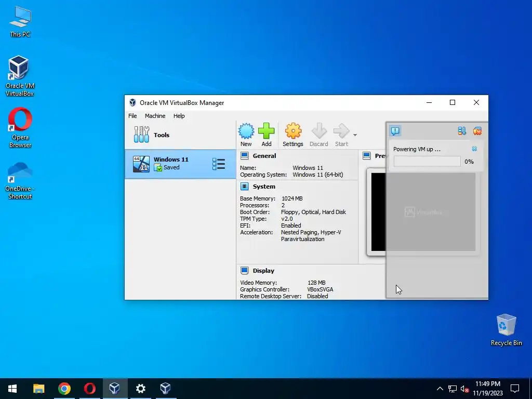Screen dimensions: 532x399
Task: Open the taskbar clock and date
Action: tap(487, 389)
